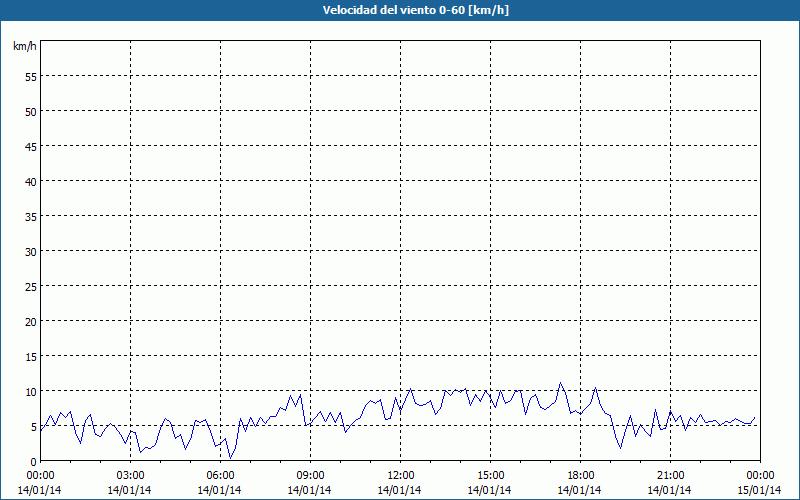The image size is (800, 500).
Task: Click the x-axis time label 21:00
Action: (670, 476)
